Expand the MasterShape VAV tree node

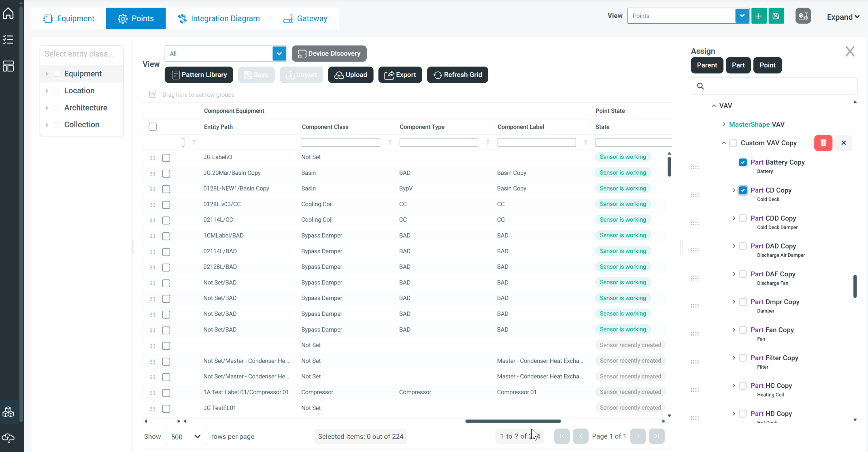coord(724,124)
